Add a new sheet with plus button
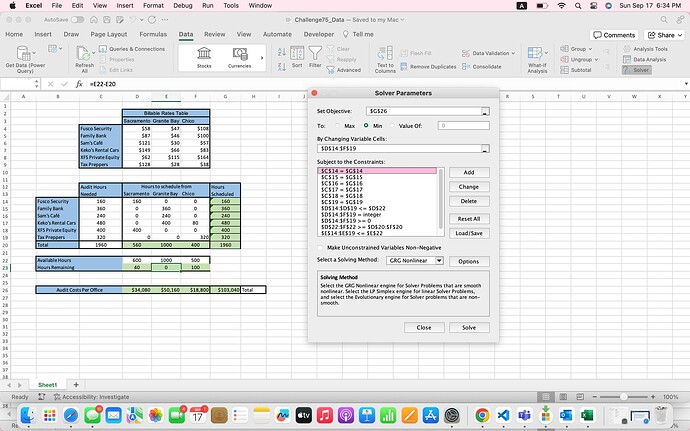Viewport: 690px width, 431px height. pyautogui.click(x=76, y=385)
